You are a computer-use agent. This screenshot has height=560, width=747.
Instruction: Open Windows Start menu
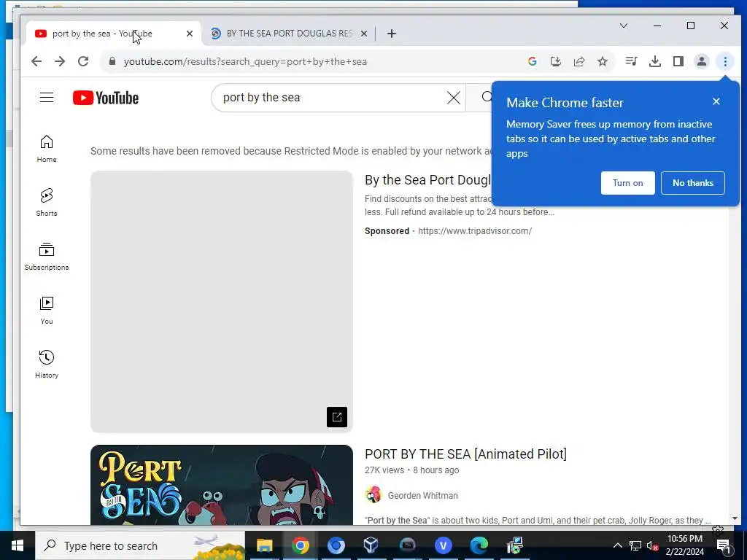tap(18, 545)
